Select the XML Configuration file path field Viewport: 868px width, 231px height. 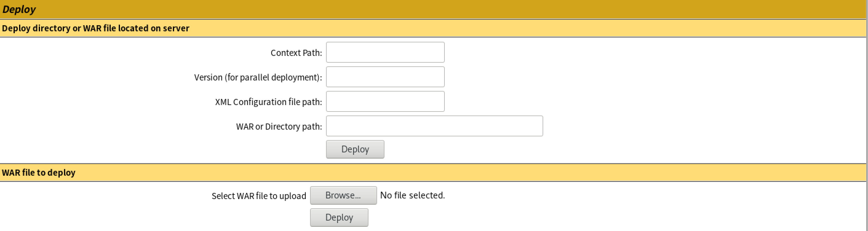point(385,101)
